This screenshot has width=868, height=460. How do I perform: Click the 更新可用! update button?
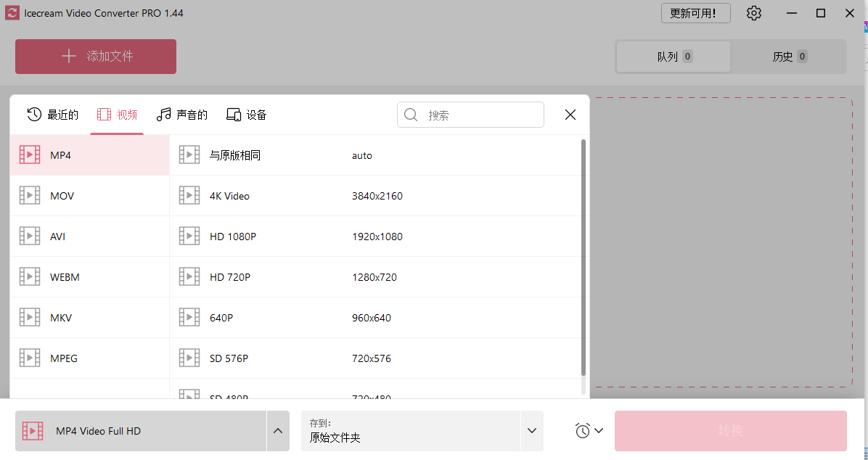pyautogui.click(x=695, y=13)
